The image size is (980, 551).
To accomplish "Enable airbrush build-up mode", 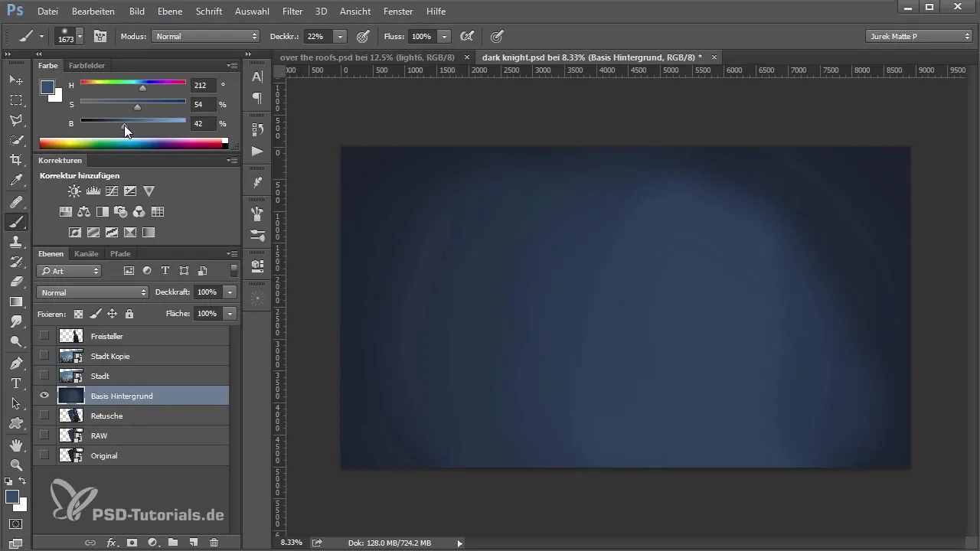I will pyautogui.click(x=466, y=36).
